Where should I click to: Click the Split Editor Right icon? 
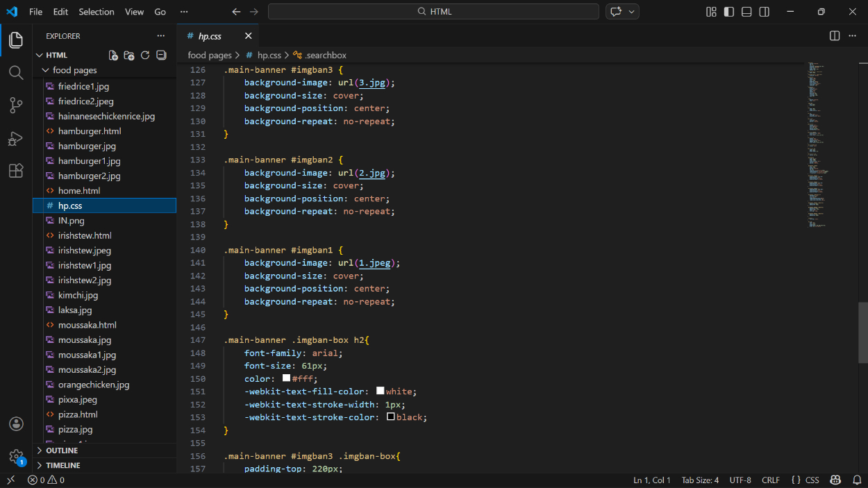(835, 36)
